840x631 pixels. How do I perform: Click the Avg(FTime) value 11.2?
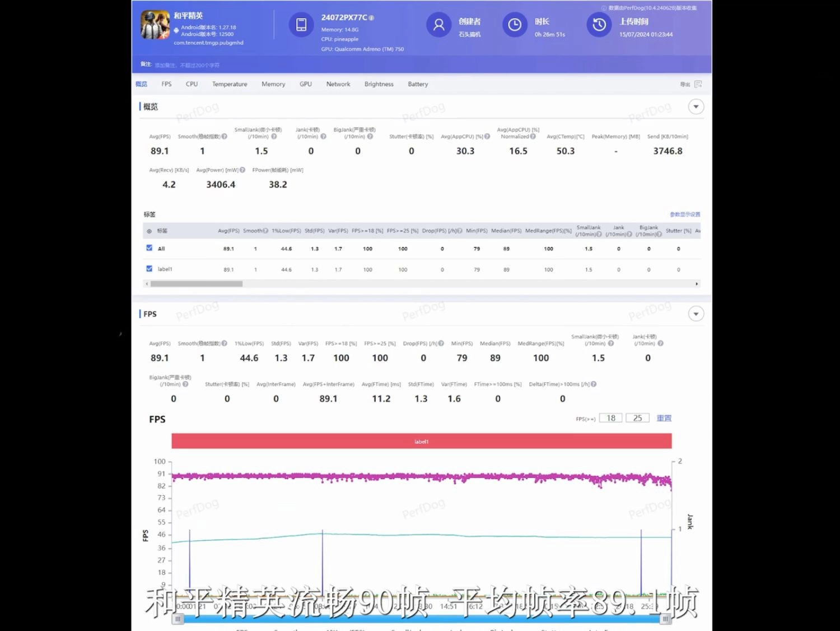381,398
